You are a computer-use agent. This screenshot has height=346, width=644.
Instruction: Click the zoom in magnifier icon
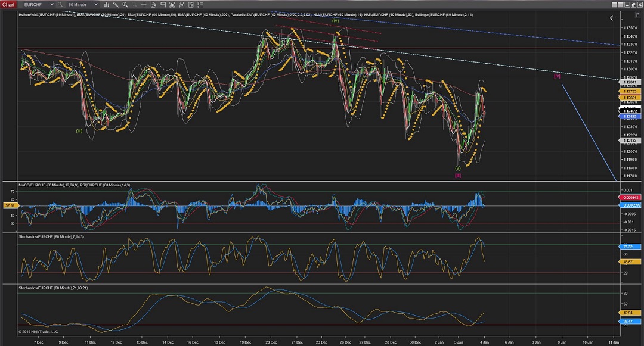[126, 4]
